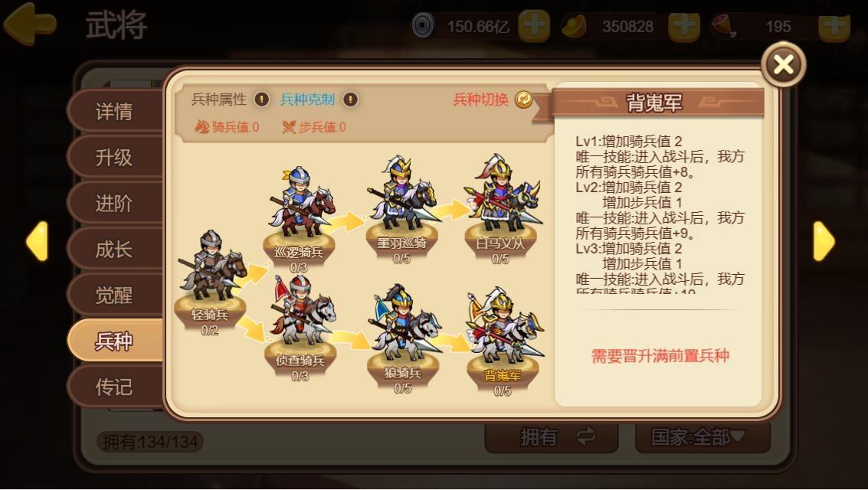The height and width of the screenshot is (490, 868).
Task: Show the previous general with the left arrow
Action: coord(37,241)
